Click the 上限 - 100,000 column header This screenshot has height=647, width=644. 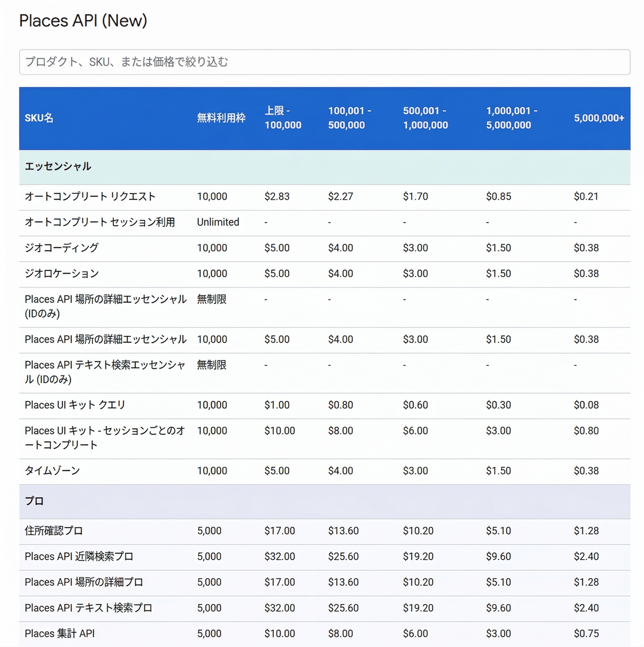(x=283, y=118)
